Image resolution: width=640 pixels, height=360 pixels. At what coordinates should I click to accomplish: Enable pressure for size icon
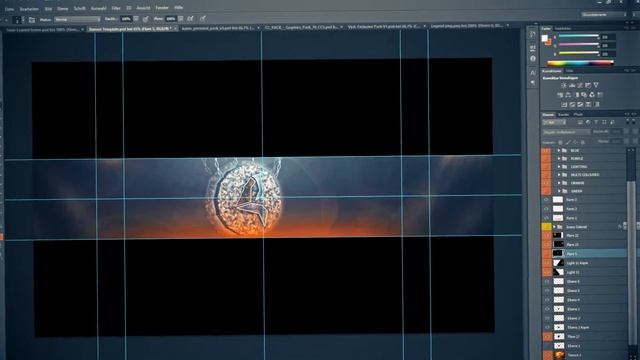point(203,19)
